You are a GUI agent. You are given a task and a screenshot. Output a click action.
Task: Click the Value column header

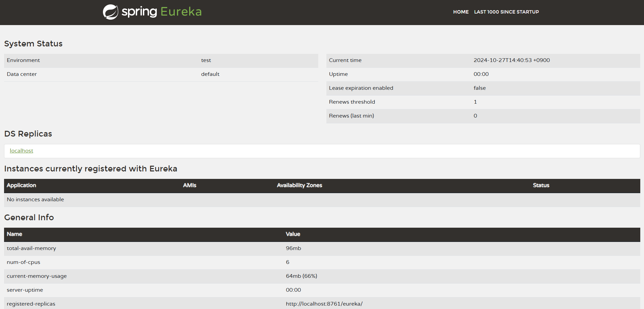click(x=293, y=234)
